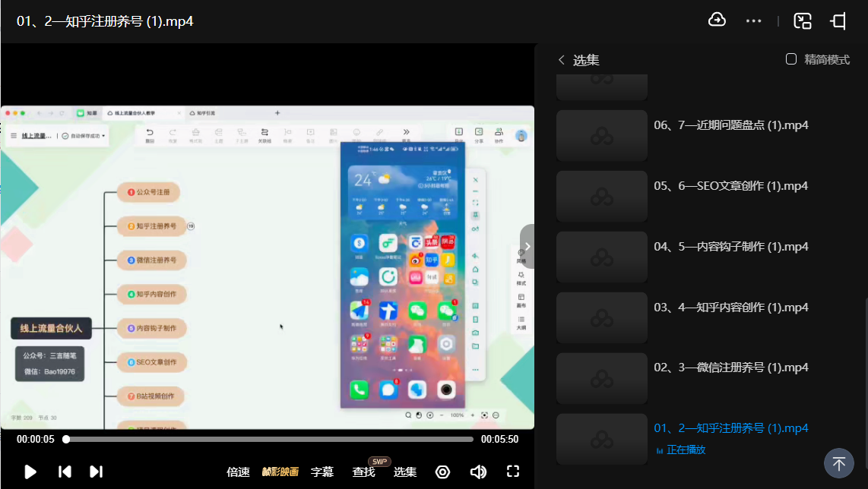Skip to the next video
The image size is (868, 489).
click(x=96, y=472)
